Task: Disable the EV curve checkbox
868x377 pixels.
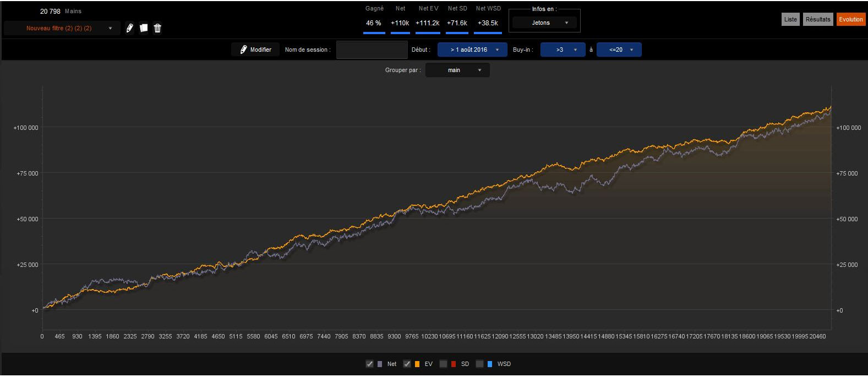Action: click(x=407, y=364)
